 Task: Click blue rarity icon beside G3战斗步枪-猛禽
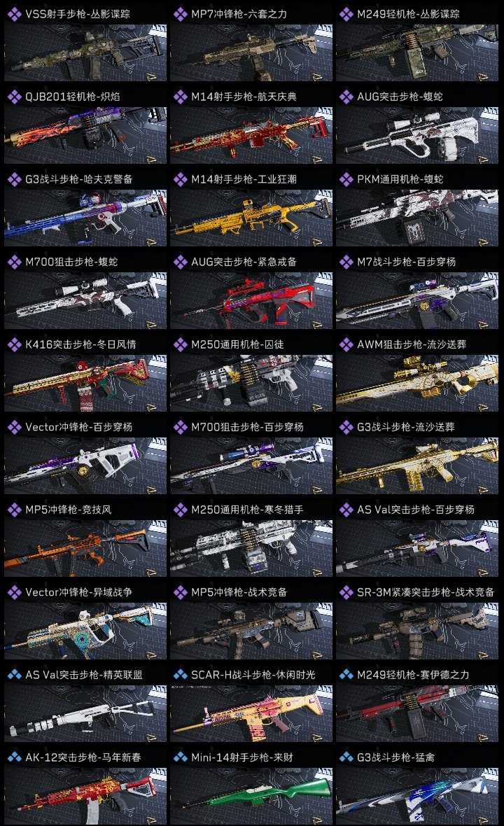click(x=346, y=757)
